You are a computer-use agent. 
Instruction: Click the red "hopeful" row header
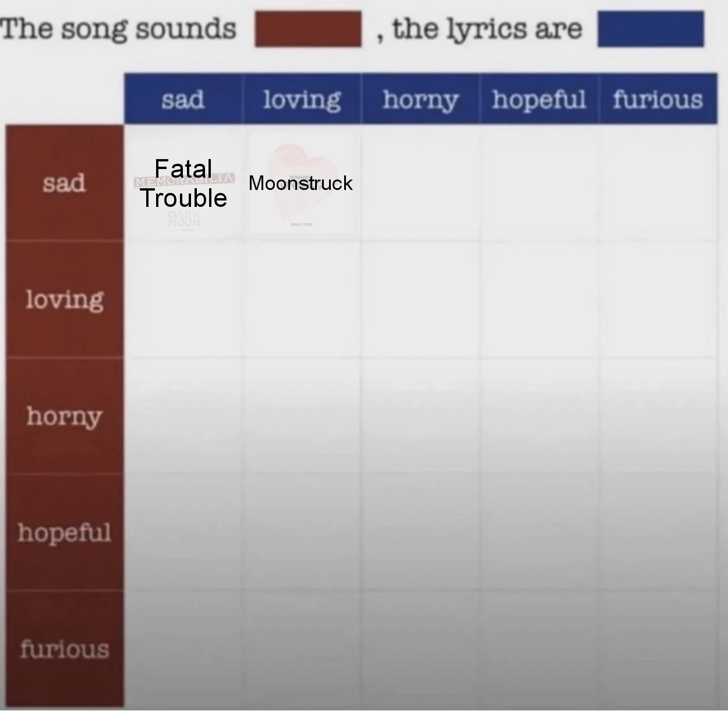[x=64, y=532]
